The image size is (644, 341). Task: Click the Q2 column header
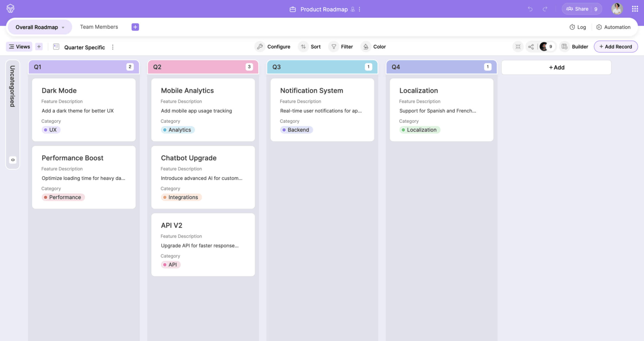coord(203,67)
